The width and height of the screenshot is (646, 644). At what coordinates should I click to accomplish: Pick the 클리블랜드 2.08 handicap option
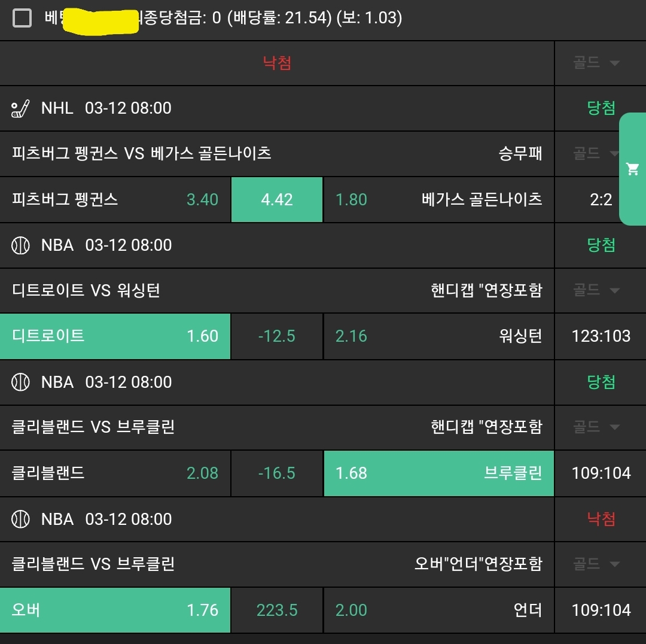click(x=115, y=473)
